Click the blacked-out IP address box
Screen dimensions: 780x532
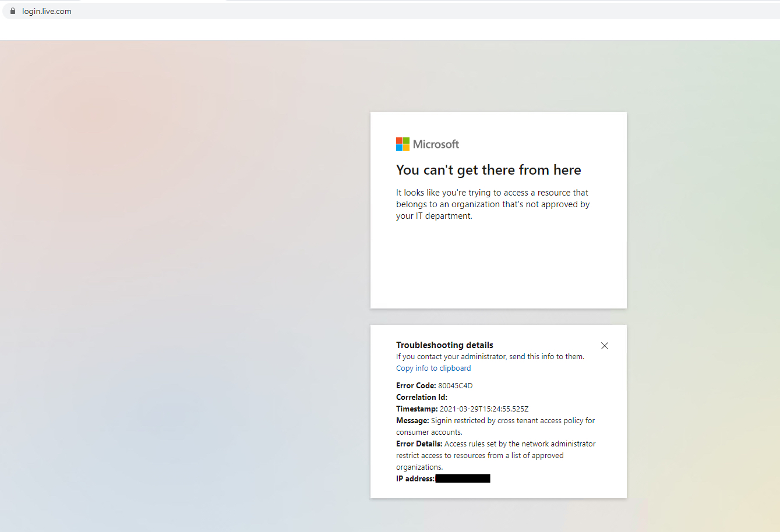click(463, 478)
